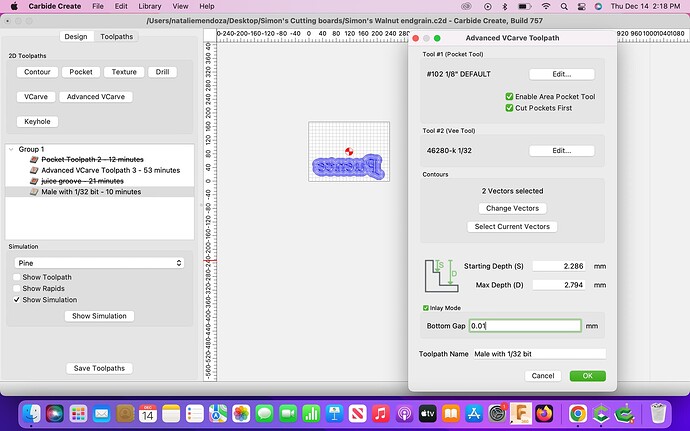Toggle Inlay Mode checkbox

[426, 308]
